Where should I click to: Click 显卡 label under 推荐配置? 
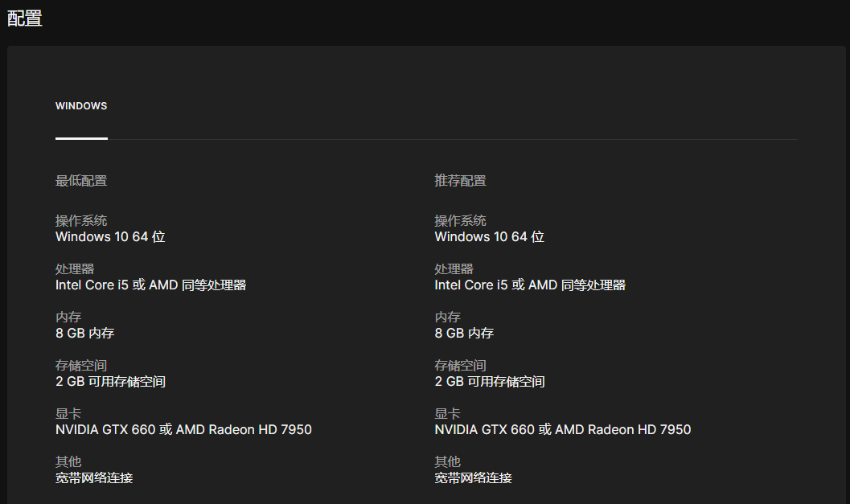(447, 413)
